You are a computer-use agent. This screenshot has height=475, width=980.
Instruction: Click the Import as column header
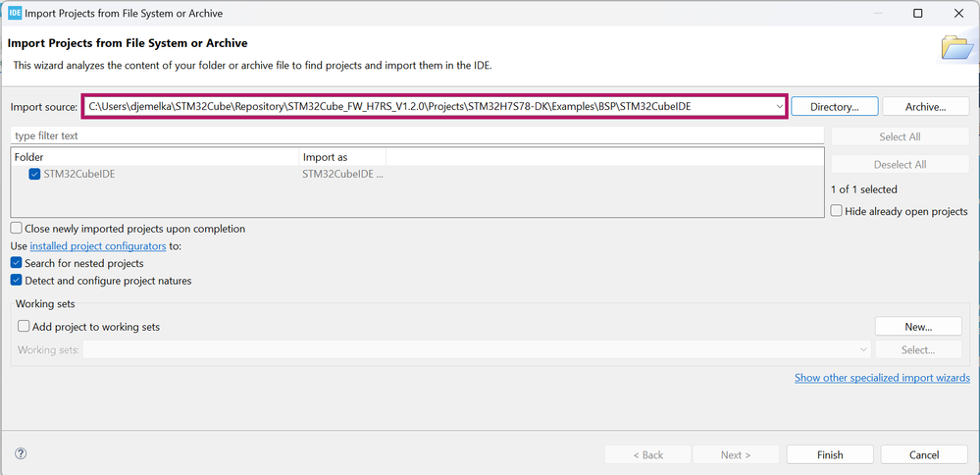click(x=342, y=157)
